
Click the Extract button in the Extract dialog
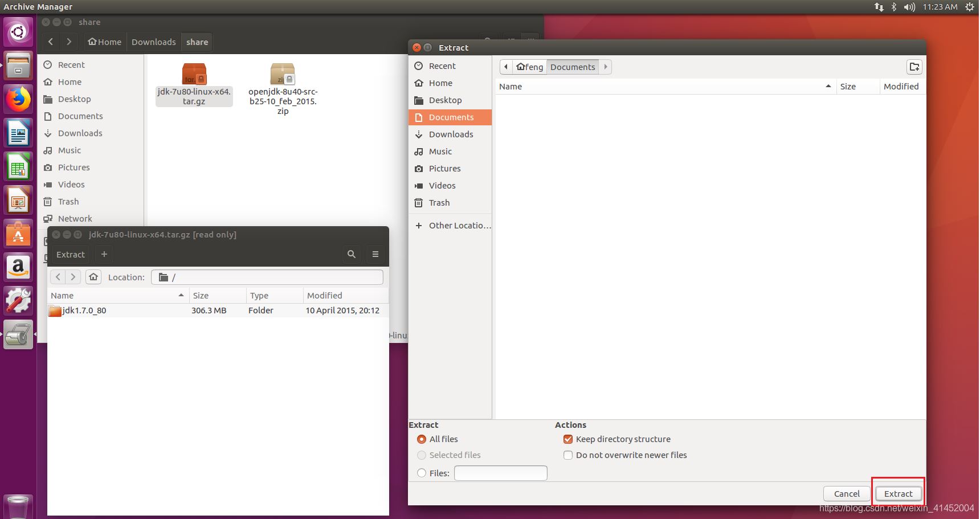point(898,493)
